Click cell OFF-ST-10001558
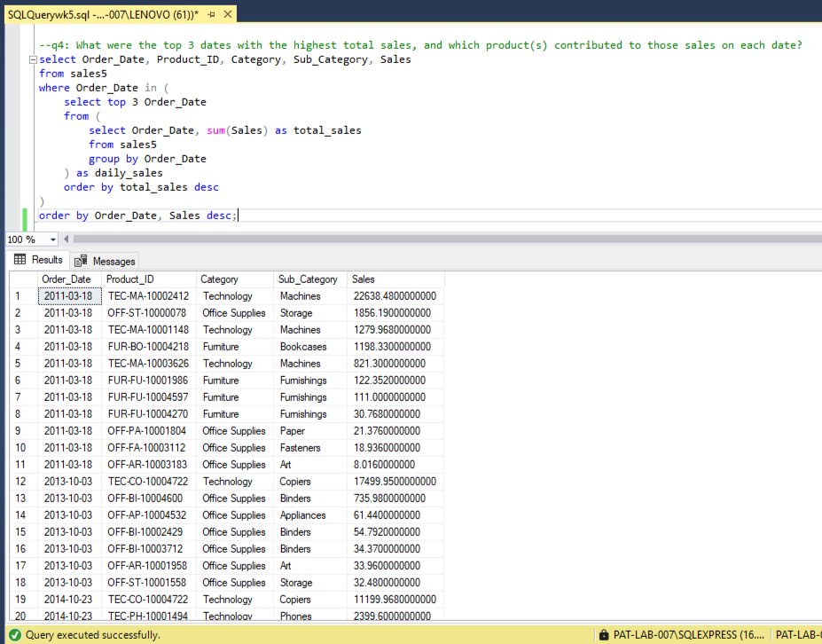 click(x=148, y=582)
